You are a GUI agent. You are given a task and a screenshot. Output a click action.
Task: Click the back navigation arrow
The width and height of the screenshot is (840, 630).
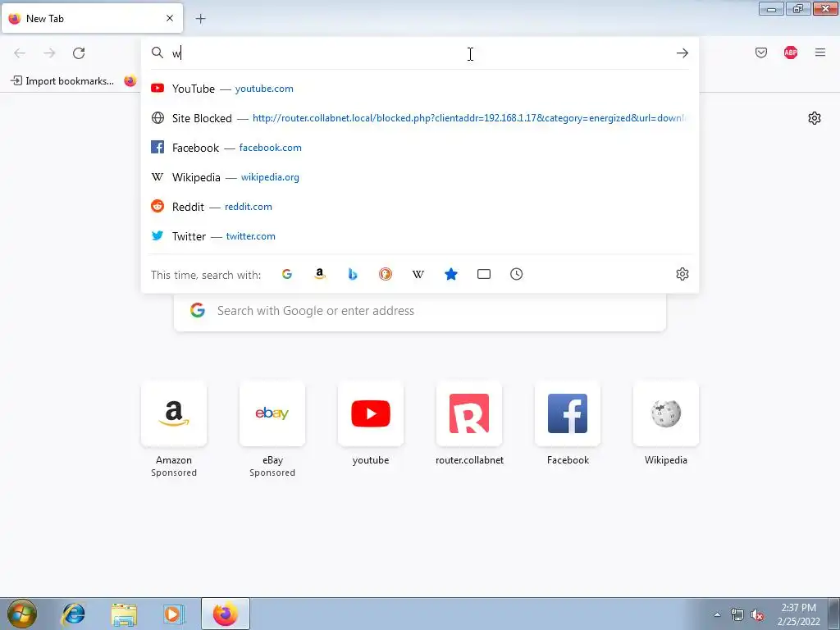pyautogui.click(x=20, y=53)
